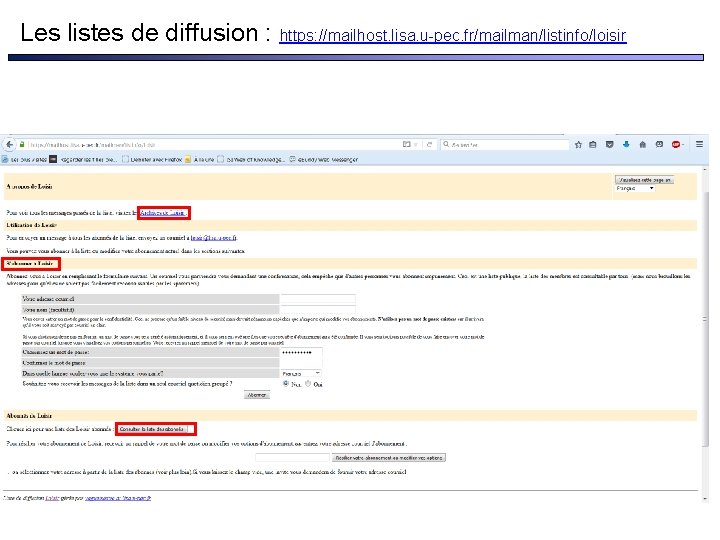720x540 pixels.
Task: Open the preferred language dropdown in the form
Action: click(x=301, y=373)
